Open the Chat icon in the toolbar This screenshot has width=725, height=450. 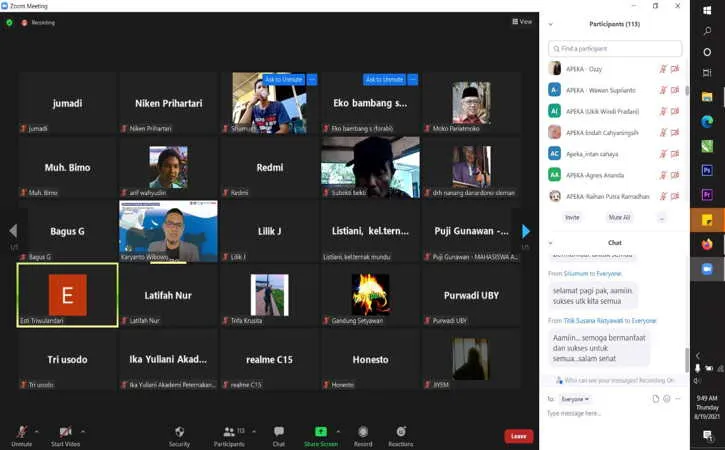click(278, 432)
